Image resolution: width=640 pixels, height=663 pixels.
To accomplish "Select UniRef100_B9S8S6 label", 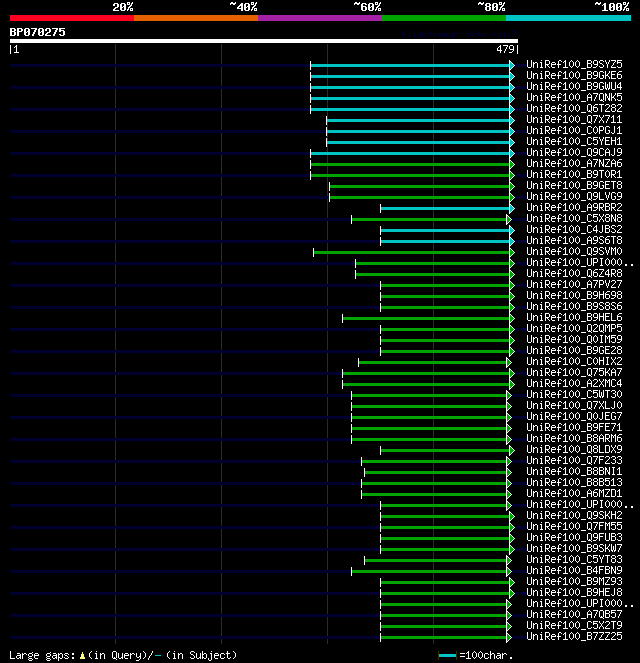I will [x=574, y=306].
